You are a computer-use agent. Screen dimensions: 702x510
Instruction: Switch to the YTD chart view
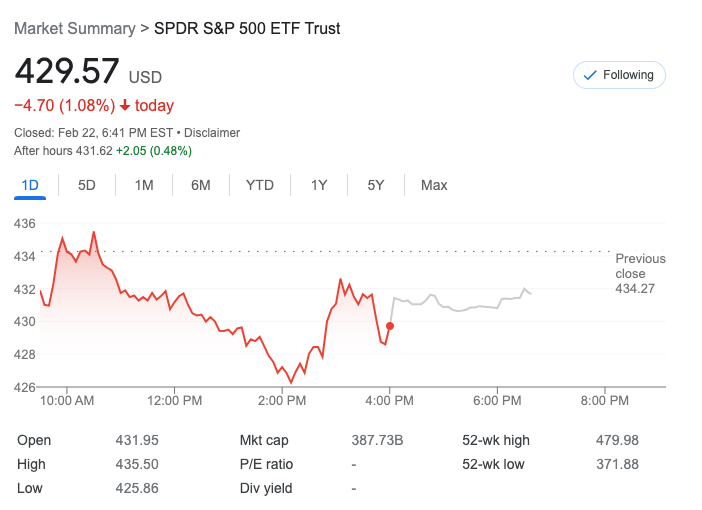pos(260,185)
